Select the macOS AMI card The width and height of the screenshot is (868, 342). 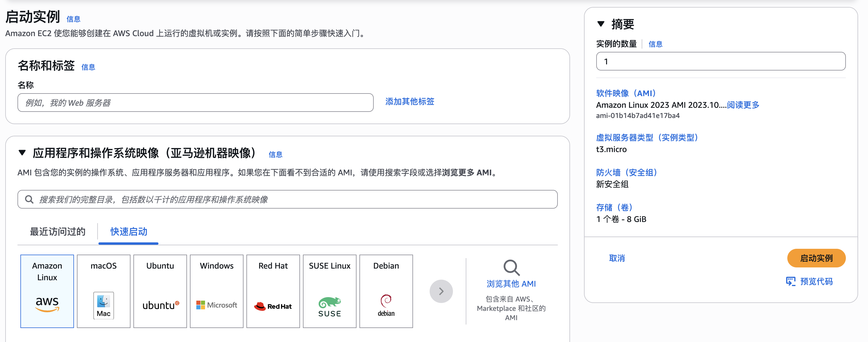coord(103,291)
